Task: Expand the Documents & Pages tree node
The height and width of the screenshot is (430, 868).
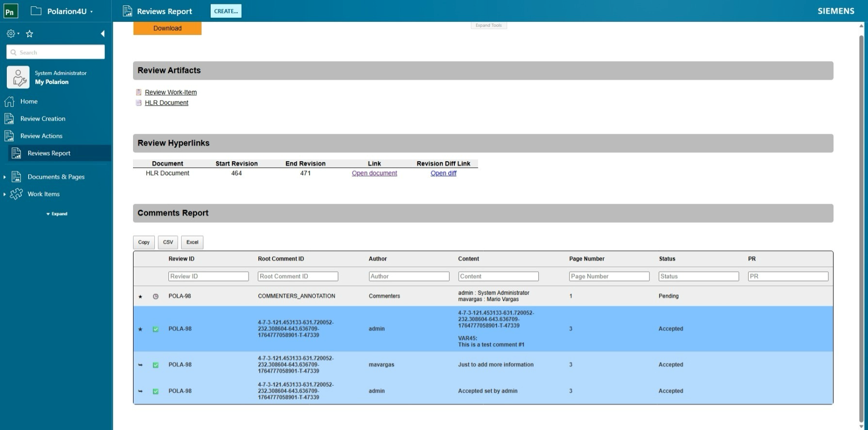Action: 4,177
